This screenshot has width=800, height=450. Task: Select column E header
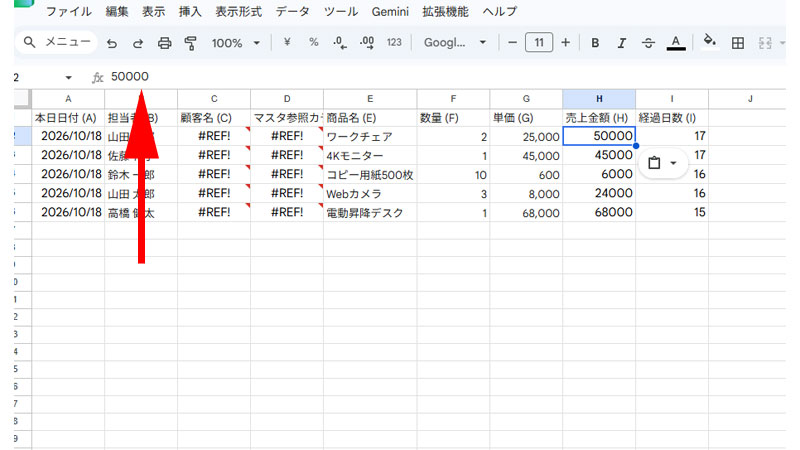coord(370,99)
